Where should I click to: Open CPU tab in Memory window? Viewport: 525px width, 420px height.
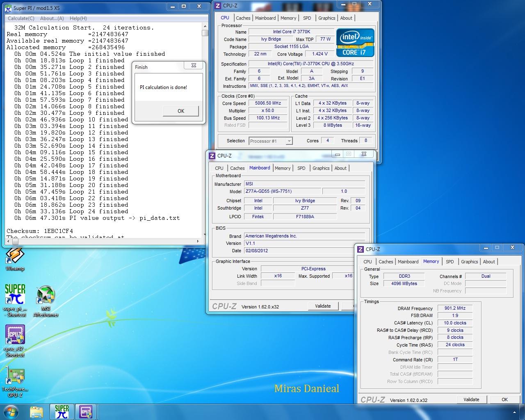click(x=368, y=262)
